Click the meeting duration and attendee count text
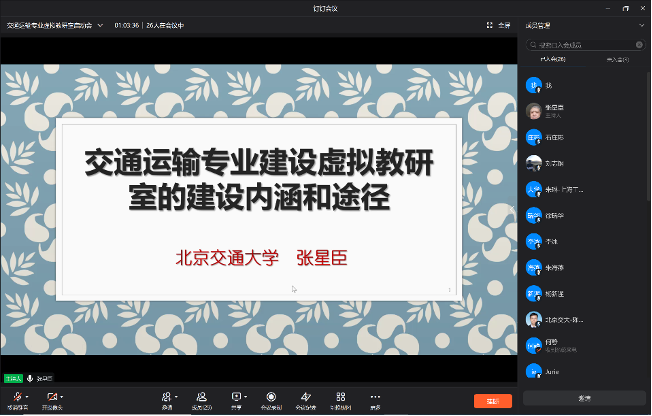The width and height of the screenshot is (652, 416). coord(149,25)
